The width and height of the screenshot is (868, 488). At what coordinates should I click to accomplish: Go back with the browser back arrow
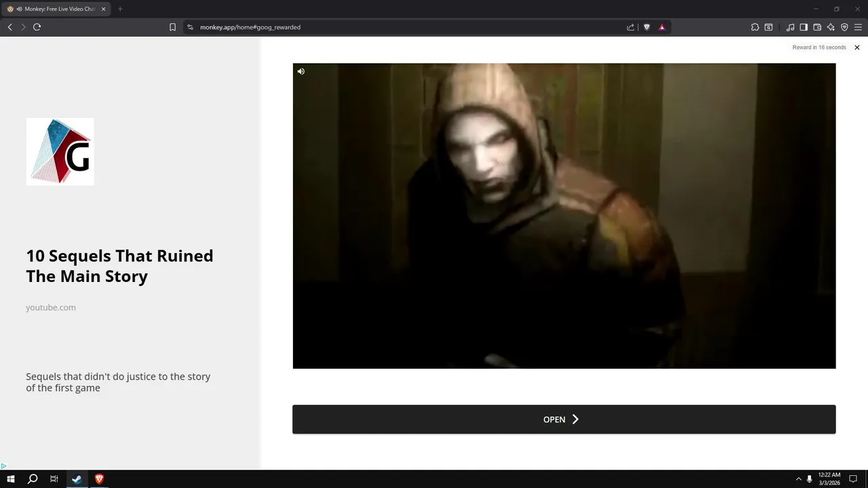coord(9,27)
